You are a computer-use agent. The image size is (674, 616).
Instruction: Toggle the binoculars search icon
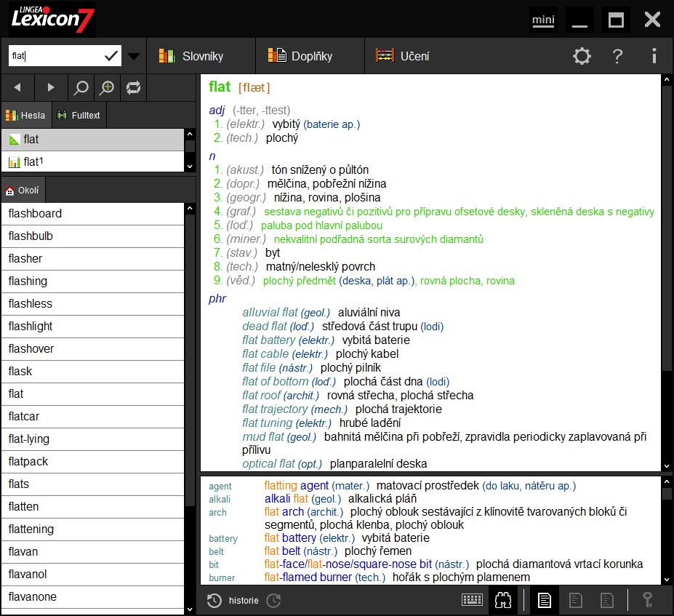503,600
